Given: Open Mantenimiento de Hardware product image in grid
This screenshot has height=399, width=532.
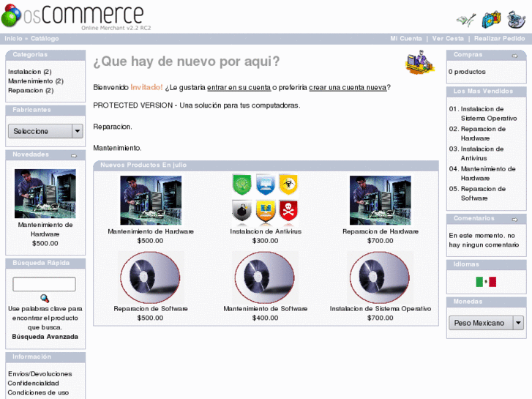Looking at the screenshot, I should [151, 200].
